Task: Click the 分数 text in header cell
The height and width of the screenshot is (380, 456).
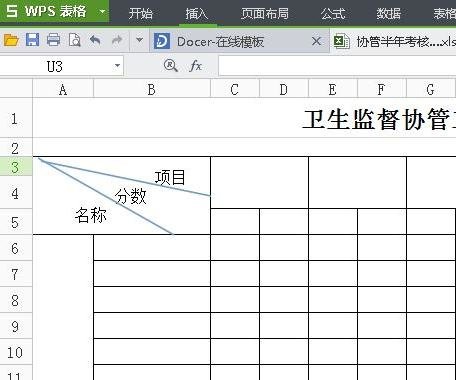Action: point(131,196)
